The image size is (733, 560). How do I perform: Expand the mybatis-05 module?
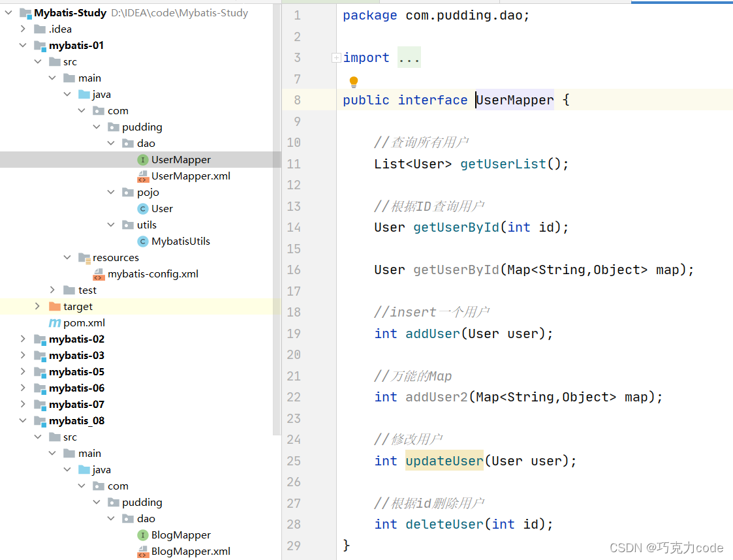coord(23,372)
